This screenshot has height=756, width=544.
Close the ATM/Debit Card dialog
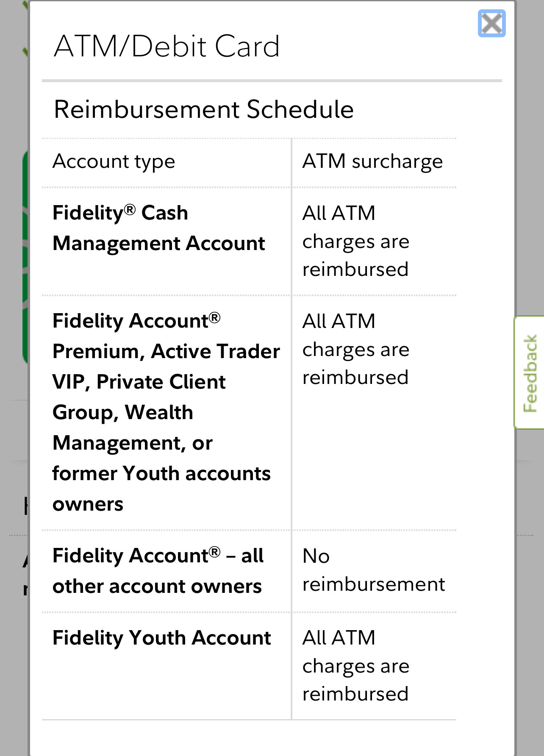[491, 23]
